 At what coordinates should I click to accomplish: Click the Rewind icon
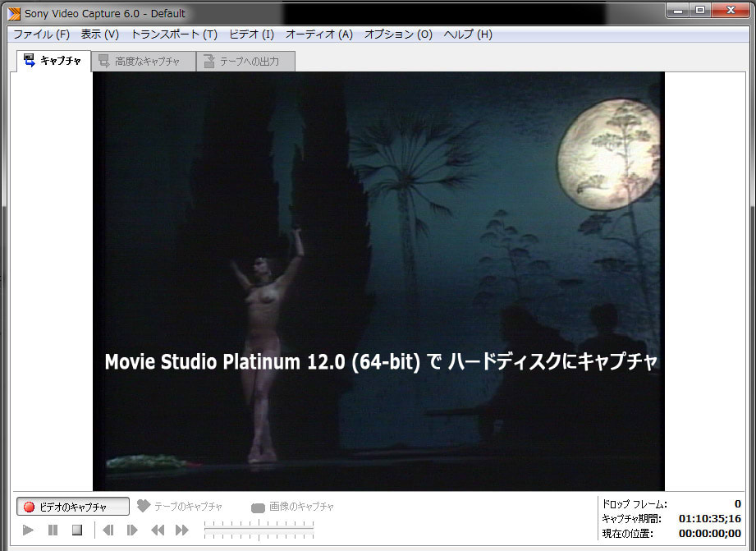click(158, 530)
